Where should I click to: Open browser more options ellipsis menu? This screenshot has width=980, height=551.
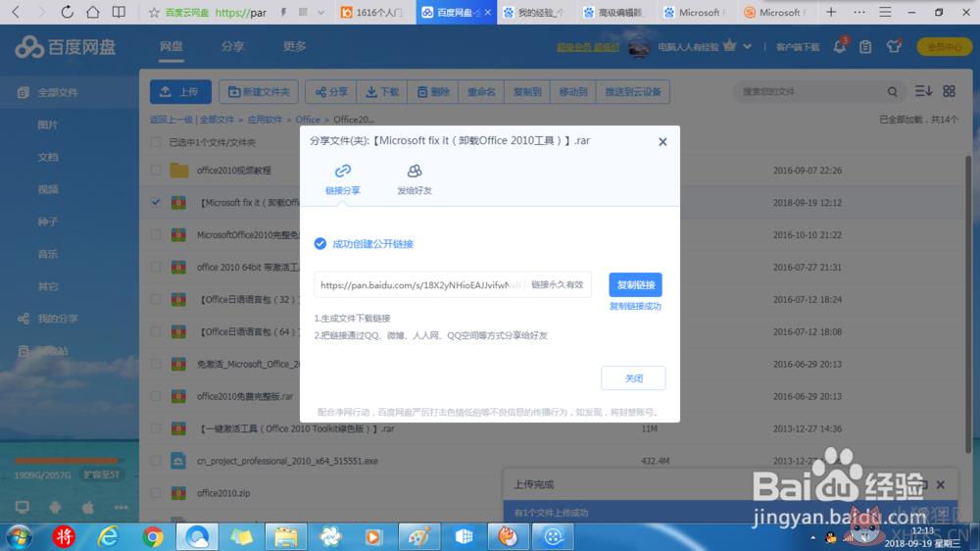859,12
